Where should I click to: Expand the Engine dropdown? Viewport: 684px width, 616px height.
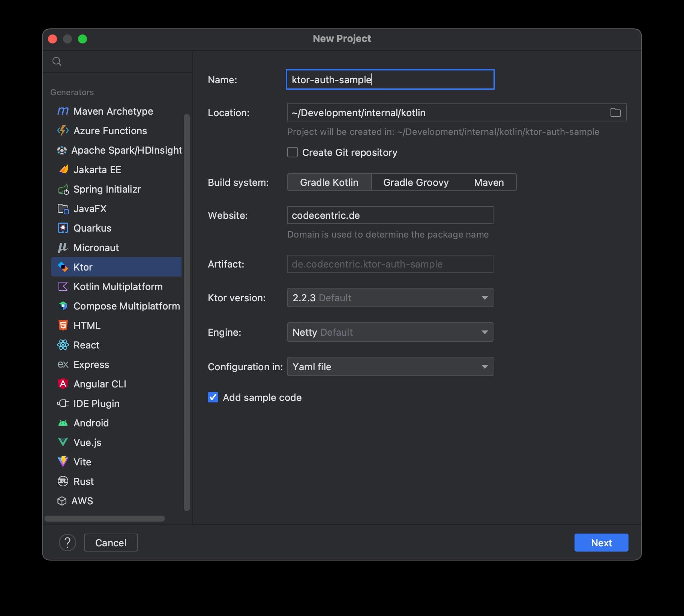[x=390, y=332]
